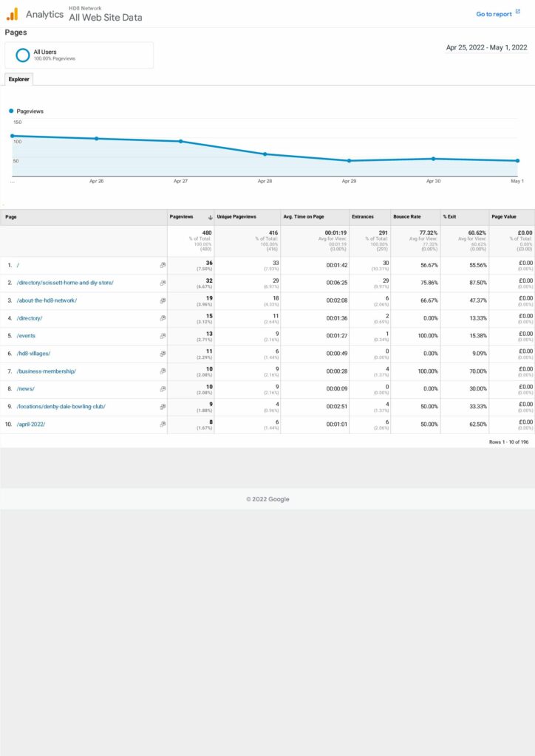Open external icon for /news/ row
The image size is (535, 756).
(163, 389)
